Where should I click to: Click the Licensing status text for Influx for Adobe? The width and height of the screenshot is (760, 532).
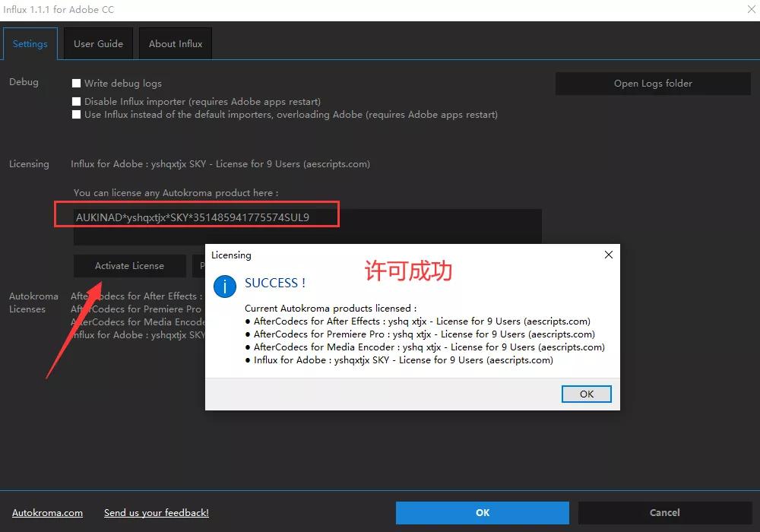(220, 163)
